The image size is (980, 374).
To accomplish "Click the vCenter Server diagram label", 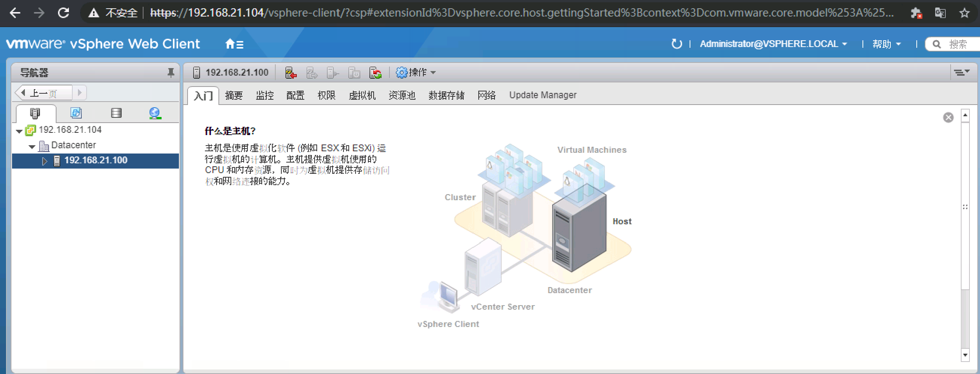I will pos(502,307).
